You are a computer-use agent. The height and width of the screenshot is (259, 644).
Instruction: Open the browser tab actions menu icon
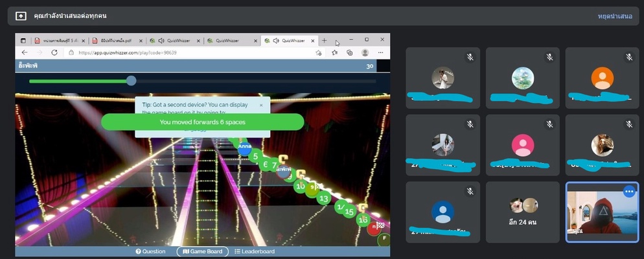point(23,41)
